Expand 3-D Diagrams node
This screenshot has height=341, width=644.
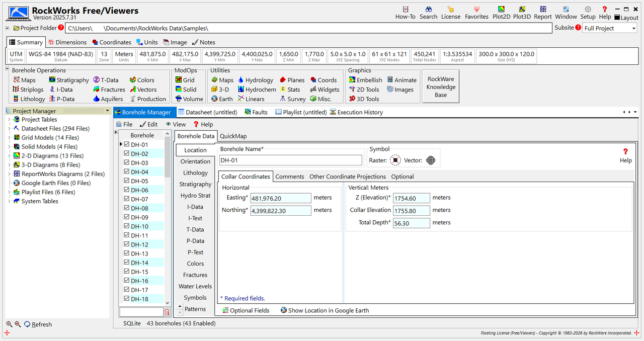[9, 165]
